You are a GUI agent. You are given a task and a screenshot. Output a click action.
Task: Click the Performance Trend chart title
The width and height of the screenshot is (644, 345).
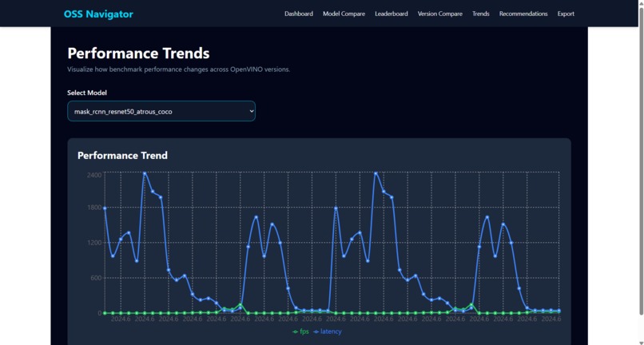click(122, 156)
